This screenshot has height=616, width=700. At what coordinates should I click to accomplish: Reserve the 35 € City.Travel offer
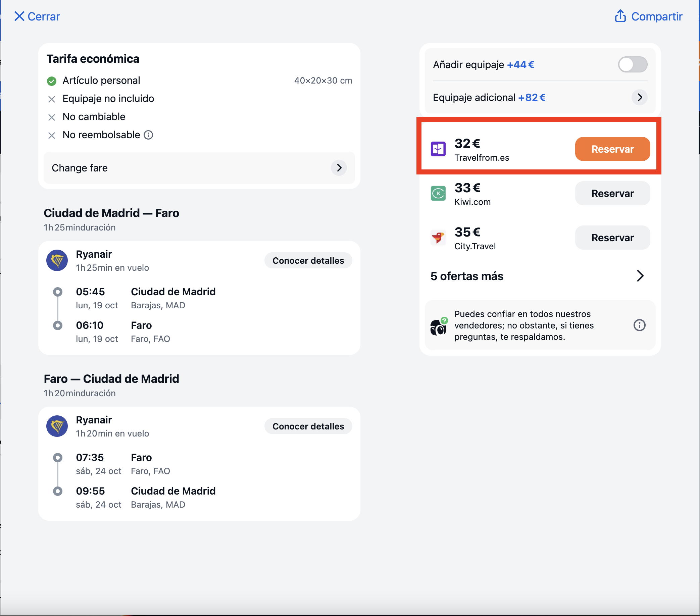(612, 238)
